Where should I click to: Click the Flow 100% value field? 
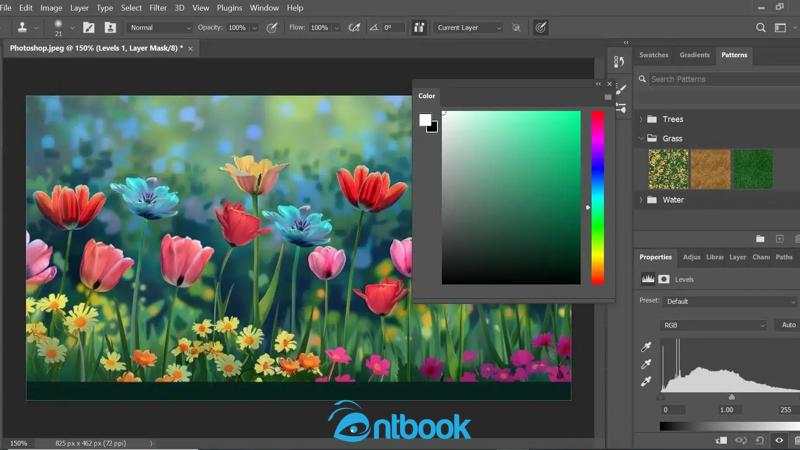click(x=319, y=28)
